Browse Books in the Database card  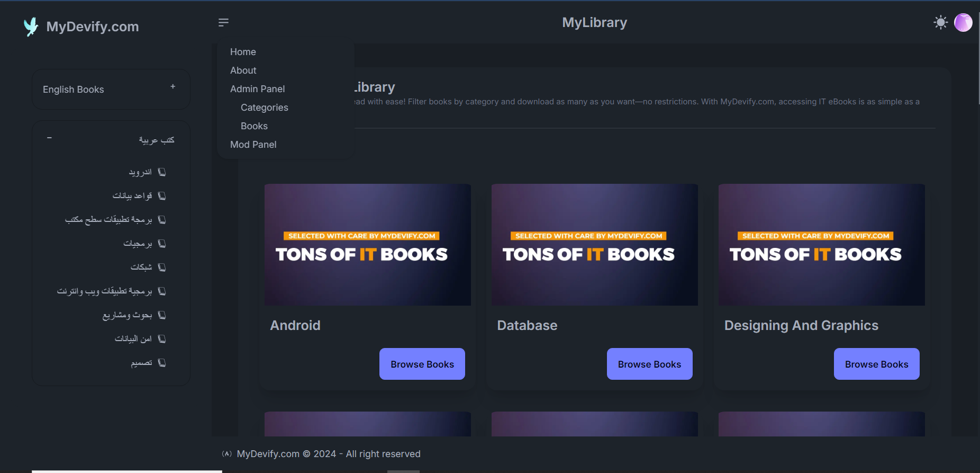(649, 364)
